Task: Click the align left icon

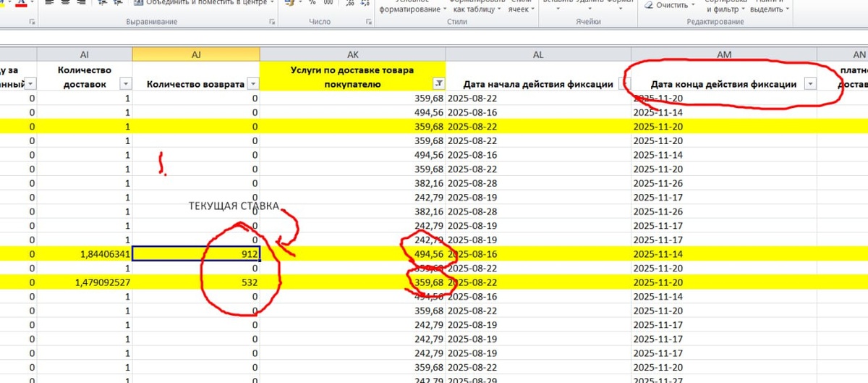Action: coord(48,3)
